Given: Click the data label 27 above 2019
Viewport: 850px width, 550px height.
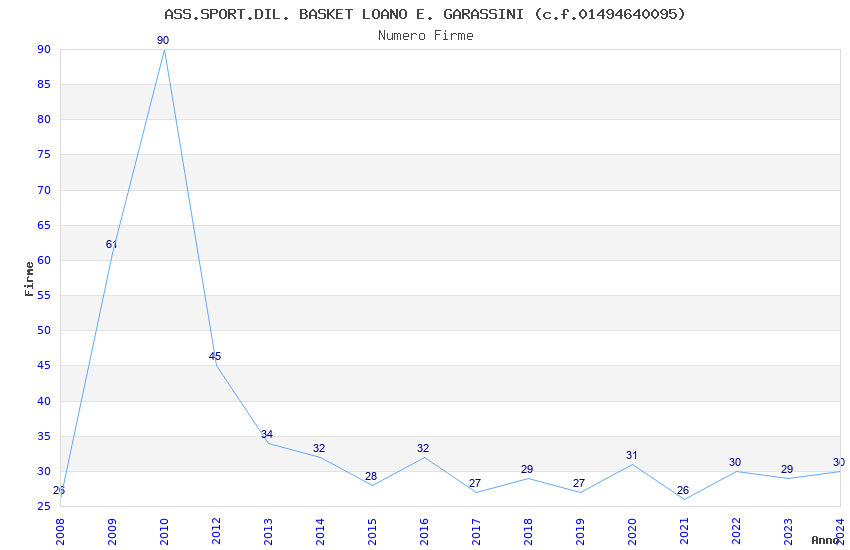Looking at the screenshot, I should tap(579, 483).
